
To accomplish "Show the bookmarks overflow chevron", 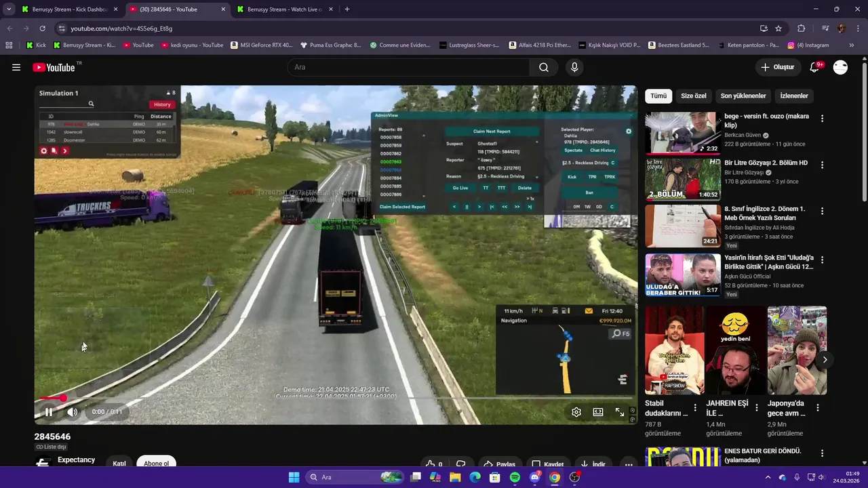I will tap(852, 45).
